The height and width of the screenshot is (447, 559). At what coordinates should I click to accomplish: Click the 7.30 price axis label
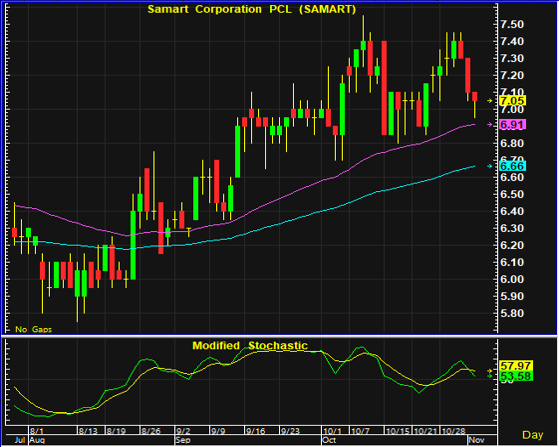pyautogui.click(x=512, y=58)
